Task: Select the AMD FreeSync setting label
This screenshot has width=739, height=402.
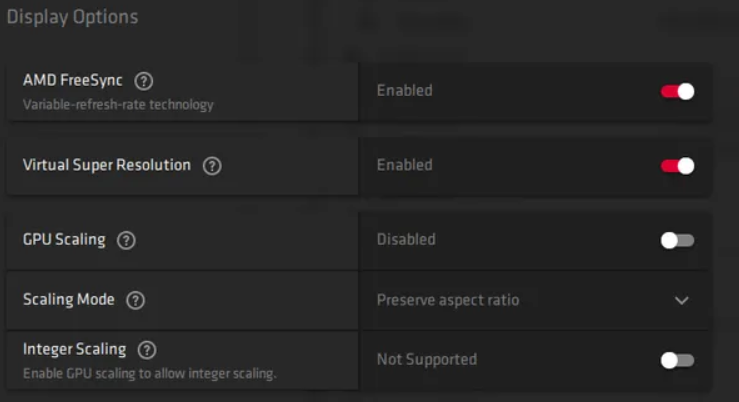Action: (x=73, y=80)
